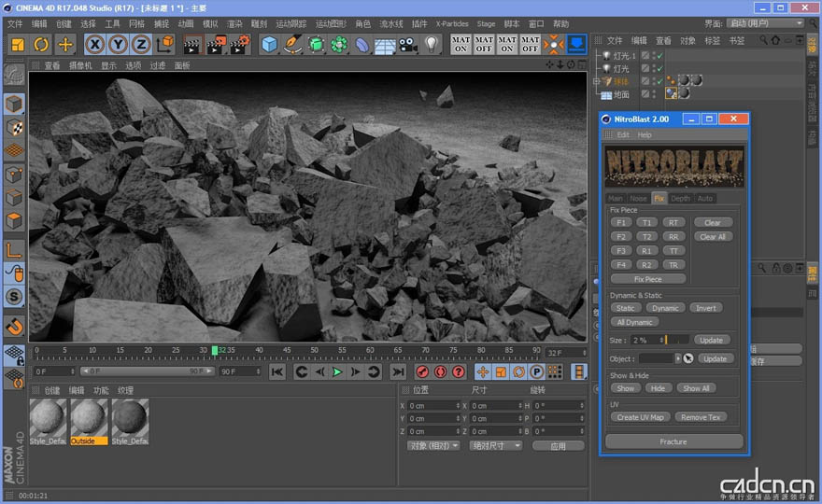822x504 pixels.
Task: Adjust X position 0 cm stepper
Action: pos(458,406)
